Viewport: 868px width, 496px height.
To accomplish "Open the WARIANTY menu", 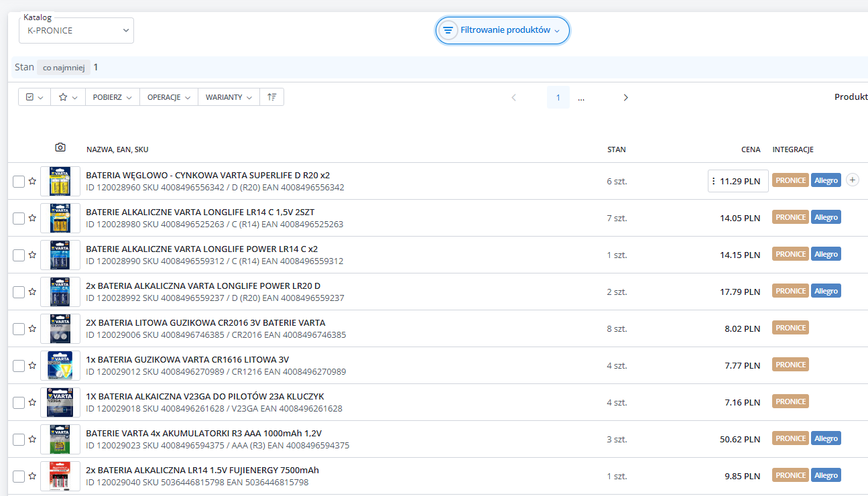I will (x=228, y=97).
